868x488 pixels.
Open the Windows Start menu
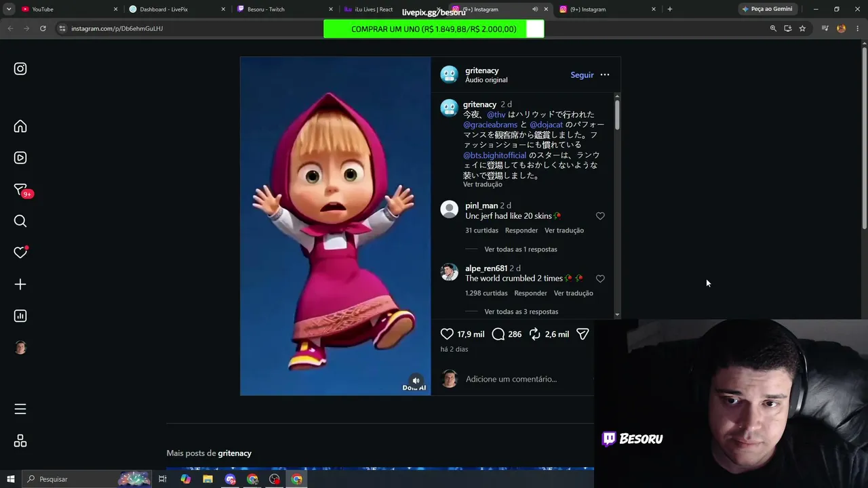10,479
